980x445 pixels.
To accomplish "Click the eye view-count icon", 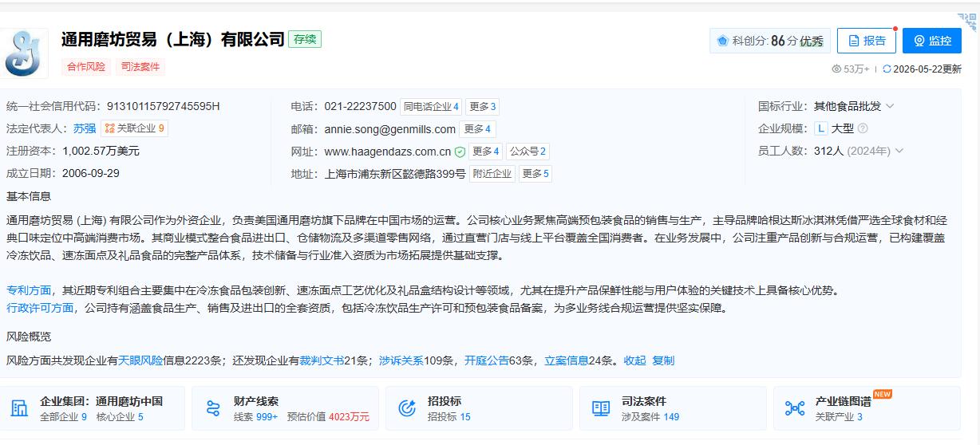I will tap(836, 69).
